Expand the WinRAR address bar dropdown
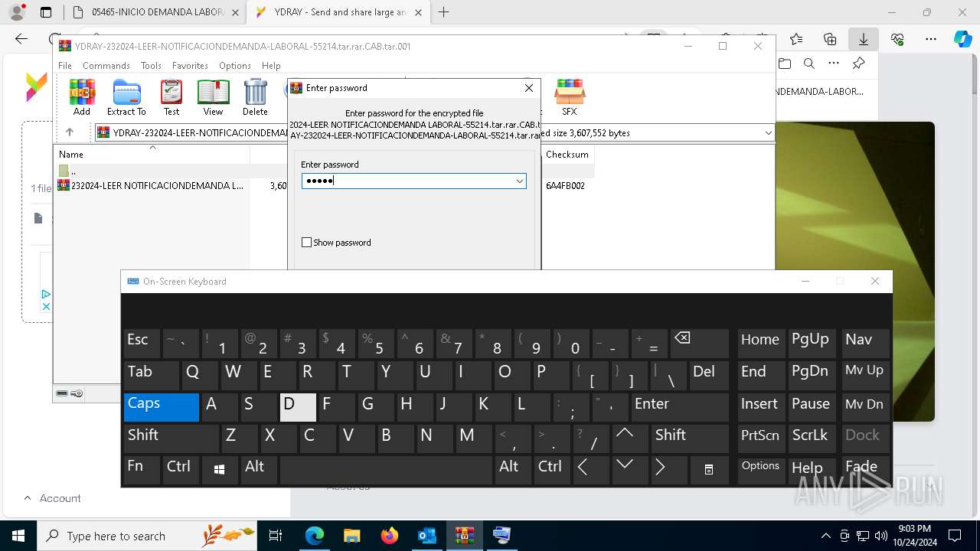980x551 pixels. pyautogui.click(x=768, y=133)
